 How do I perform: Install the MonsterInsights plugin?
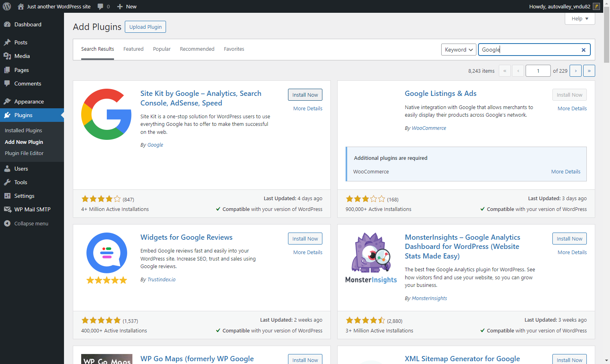(x=570, y=239)
